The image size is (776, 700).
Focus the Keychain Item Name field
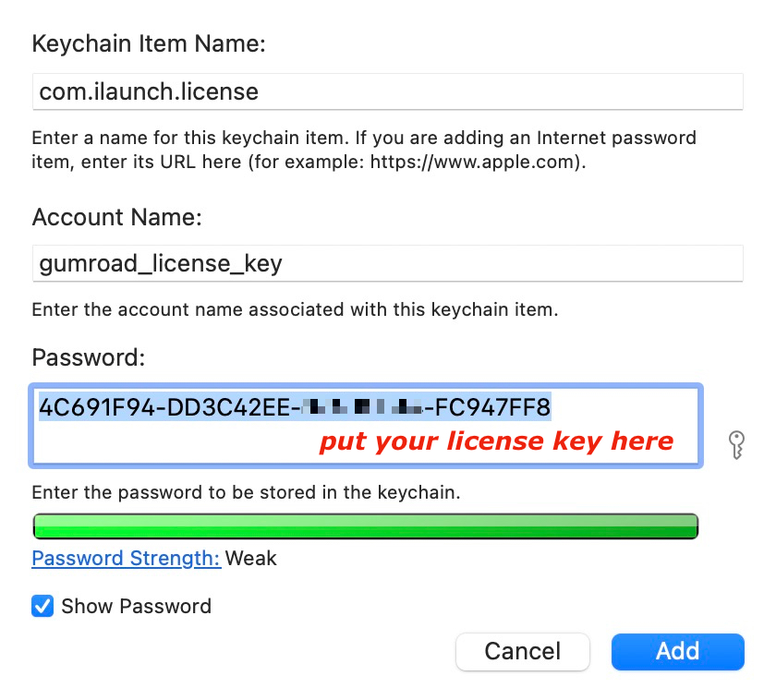point(387,91)
